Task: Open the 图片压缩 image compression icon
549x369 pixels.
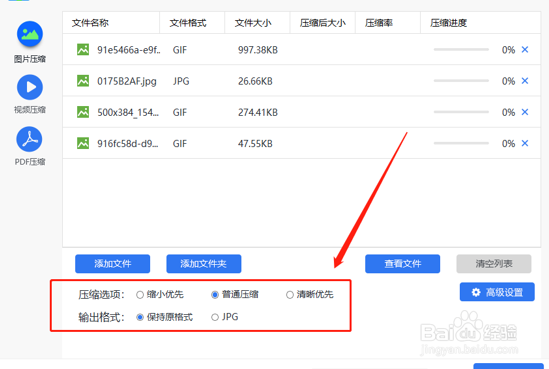Action: point(30,34)
